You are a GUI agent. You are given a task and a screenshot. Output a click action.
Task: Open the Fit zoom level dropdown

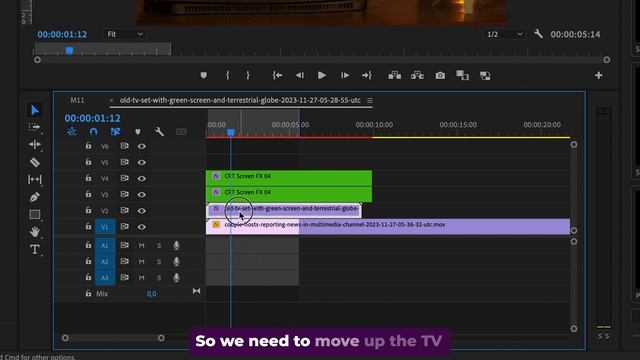click(x=124, y=34)
